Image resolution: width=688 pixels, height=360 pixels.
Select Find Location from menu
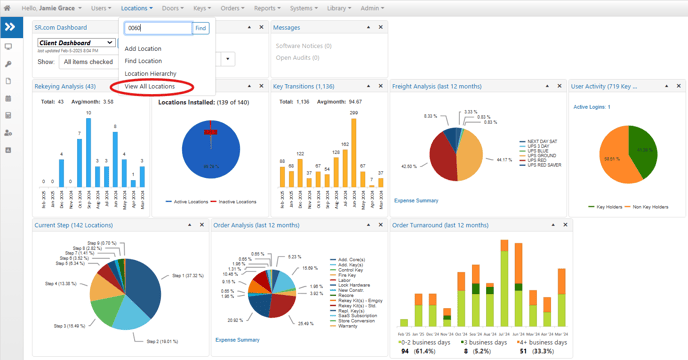[x=143, y=61]
